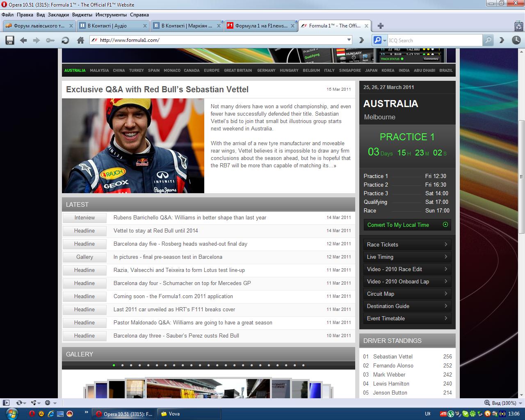Image resolution: width=525 pixels, height=420 pixels.
Task: Toggle the Opera side panel button
Action: click(x=6, y=403)
